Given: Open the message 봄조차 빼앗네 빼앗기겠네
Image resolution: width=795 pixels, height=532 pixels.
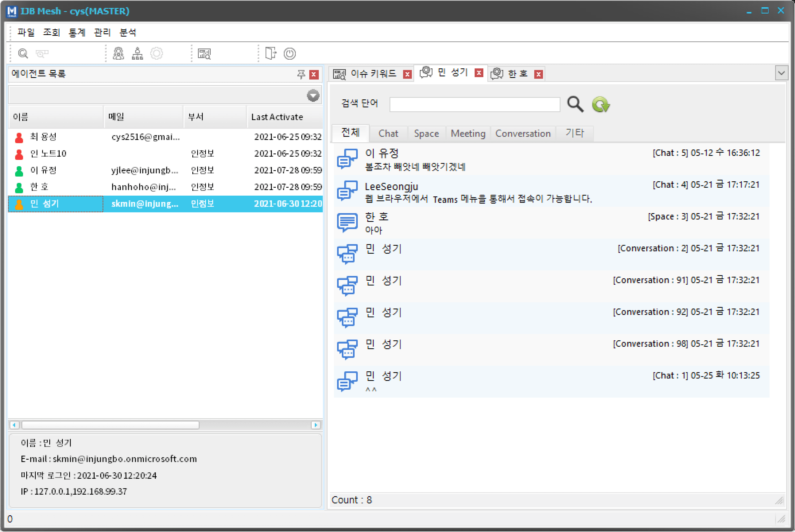Looking at the screenshot, I should 415,167.
